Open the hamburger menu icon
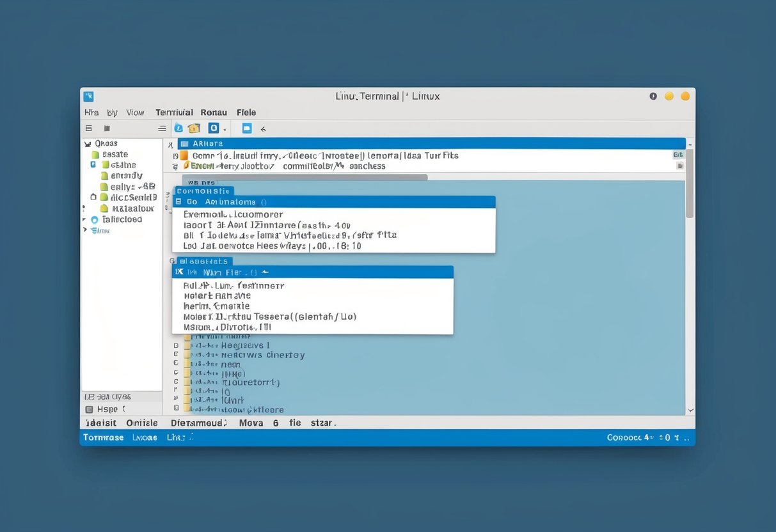Screen dimensions: 776x532 pyautogui.click(x=162, y=128)
